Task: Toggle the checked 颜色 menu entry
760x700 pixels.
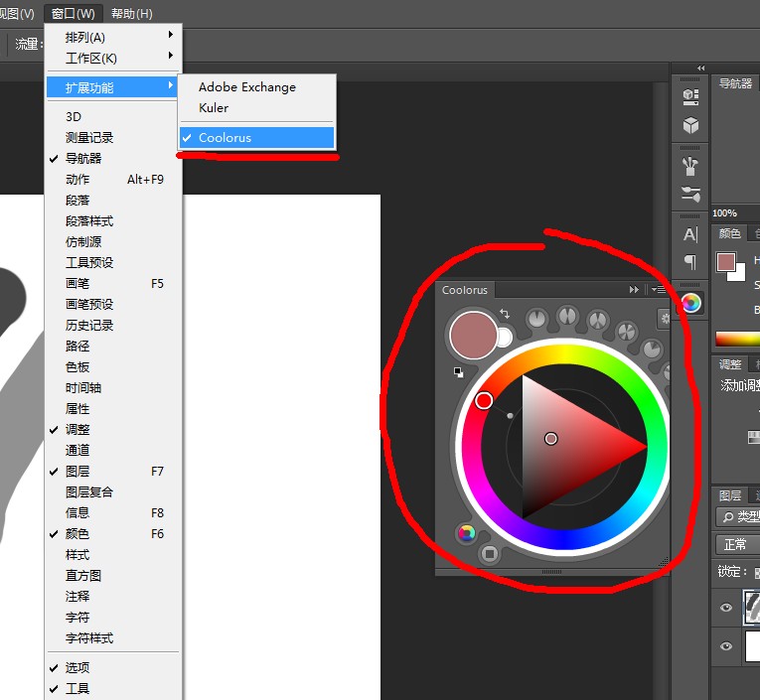Action: tap(113, 533)
